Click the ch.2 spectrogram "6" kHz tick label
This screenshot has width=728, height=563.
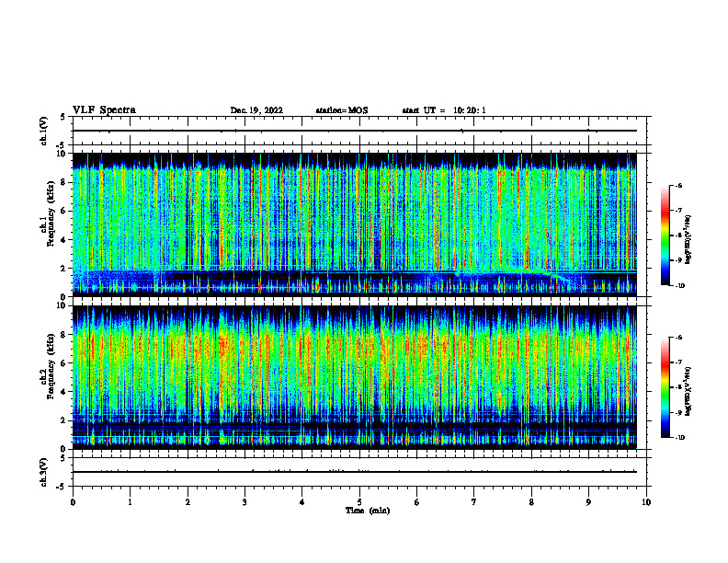[63, 363]
